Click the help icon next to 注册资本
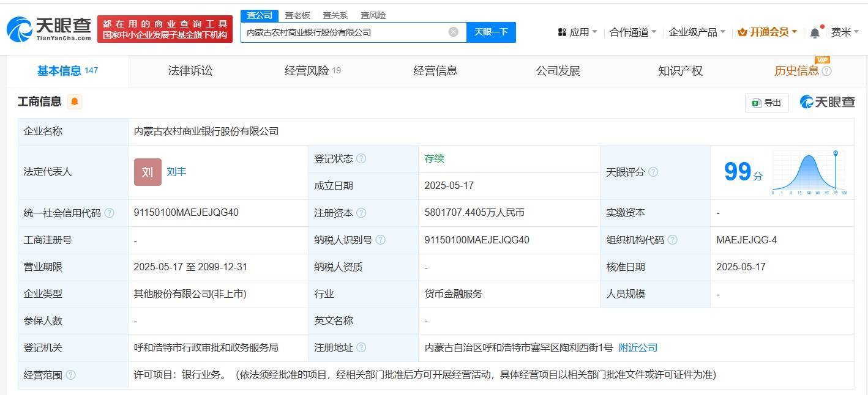Screen dimensions: 868x395 tap(361, 213)
